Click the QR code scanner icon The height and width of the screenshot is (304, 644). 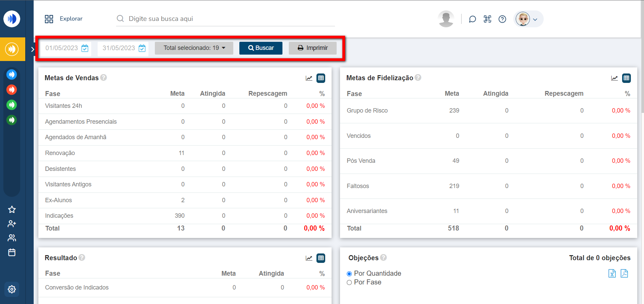pyautogui.click(x=487, y=19)
